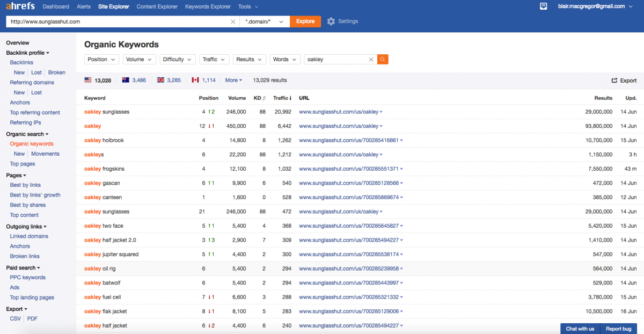The width and height of the screenshot is (644, 334).
Task: Click the oakley keyword search field
Action: [335, 60]
